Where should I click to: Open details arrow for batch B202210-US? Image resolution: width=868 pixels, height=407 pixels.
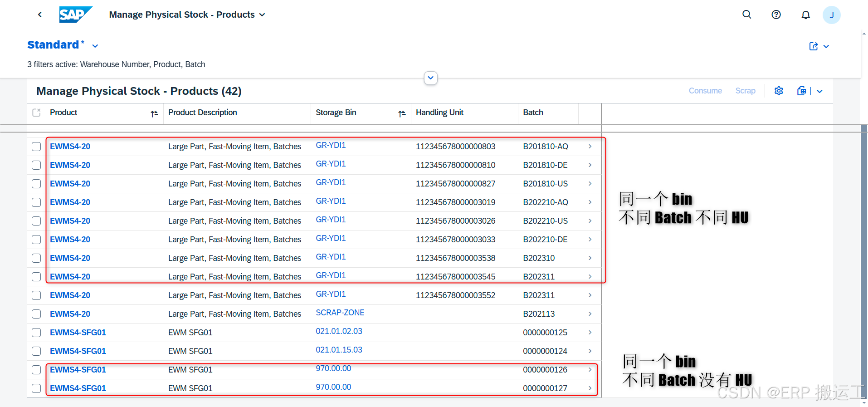[590, 221]
